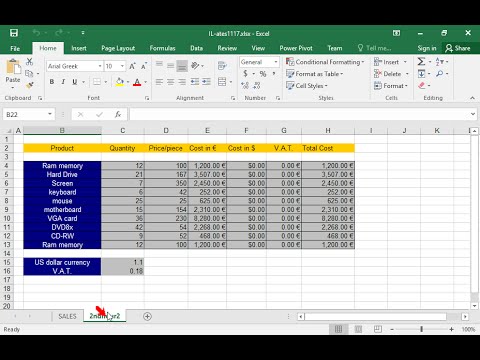This screenshot has width=480, height=360.
Task: Click the Insert Function fx icon
Action: (118, 115)
